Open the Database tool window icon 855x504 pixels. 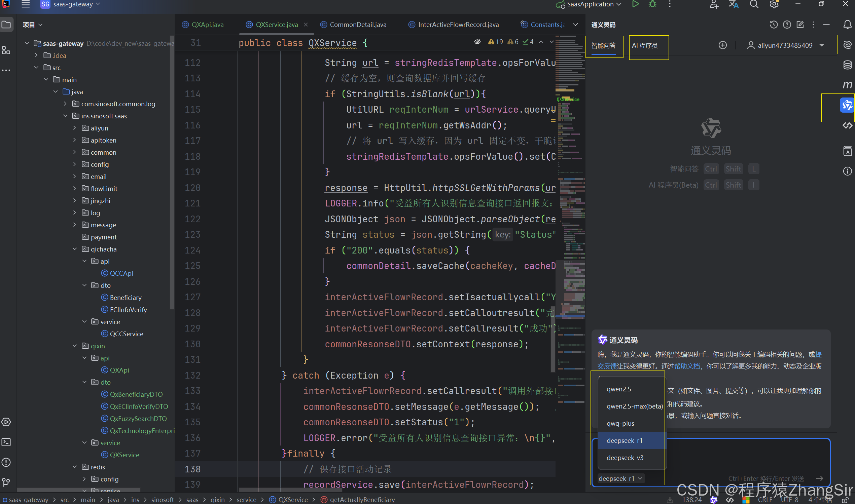pyautogui.click(x=848, y=65)
